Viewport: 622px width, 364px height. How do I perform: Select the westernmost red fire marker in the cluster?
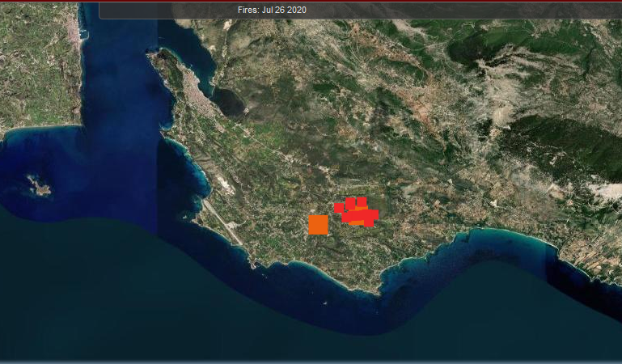(339, 208)
